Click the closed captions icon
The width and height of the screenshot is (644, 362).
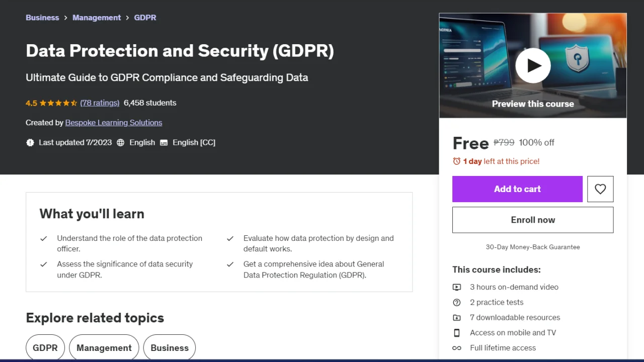tap(164, 142)
